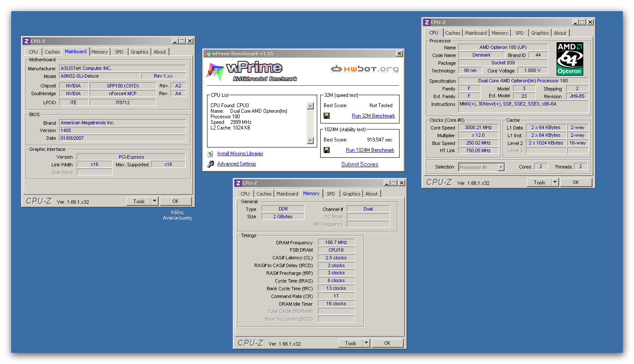Click the Code Name value Denmark
This screenshot has height=364, width=634.
click(x=481, y=55)
